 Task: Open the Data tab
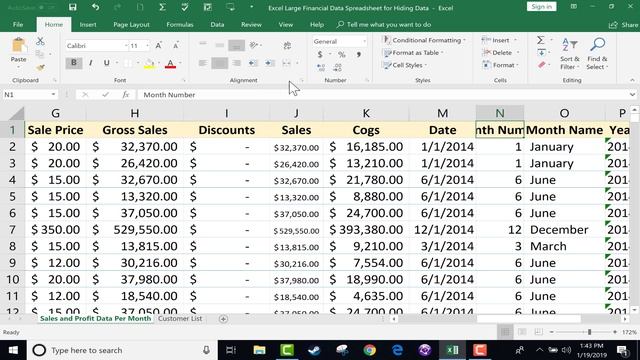(217, 24)
